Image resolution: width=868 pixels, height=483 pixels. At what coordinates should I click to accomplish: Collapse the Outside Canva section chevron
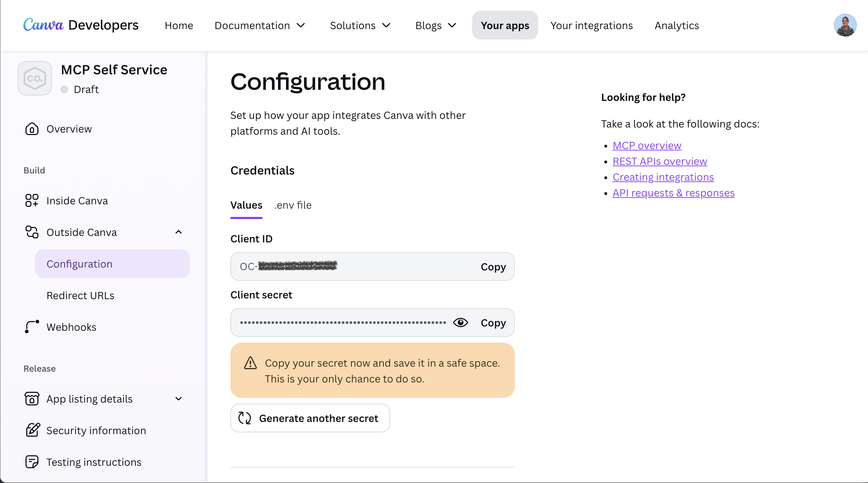click(x=179, y=232)
